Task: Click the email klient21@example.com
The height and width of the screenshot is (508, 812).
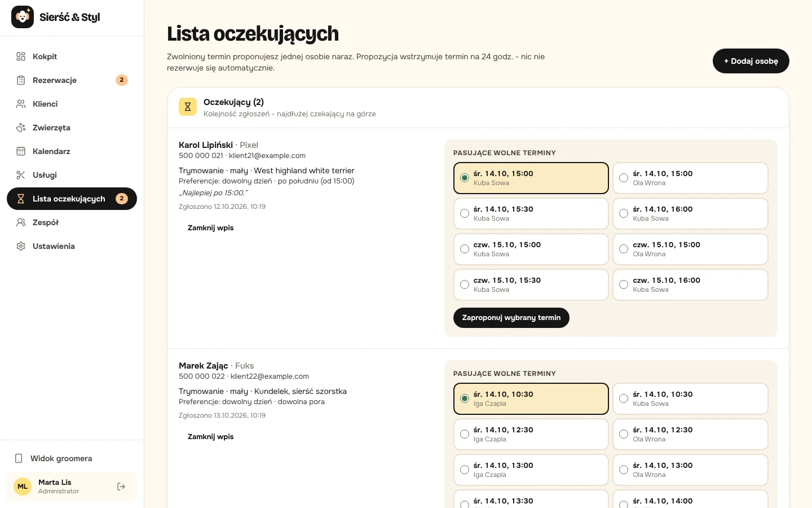Action: [267, 156]
